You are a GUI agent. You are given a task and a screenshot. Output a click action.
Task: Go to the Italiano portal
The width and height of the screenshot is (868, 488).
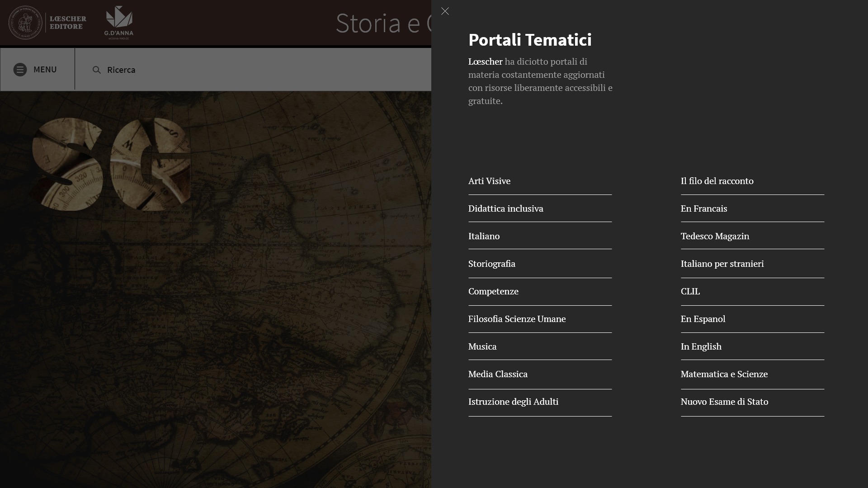click(484, 236)
